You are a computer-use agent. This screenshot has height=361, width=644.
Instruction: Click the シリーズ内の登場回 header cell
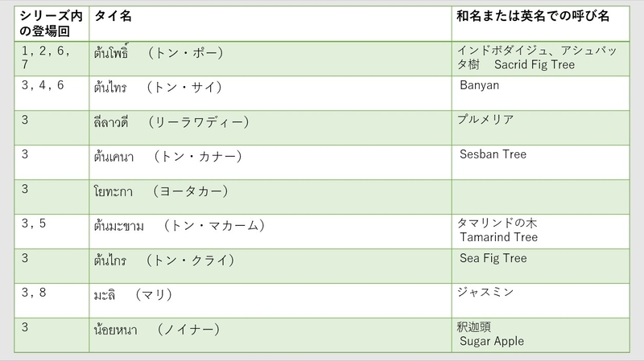(x=52, y=24)
